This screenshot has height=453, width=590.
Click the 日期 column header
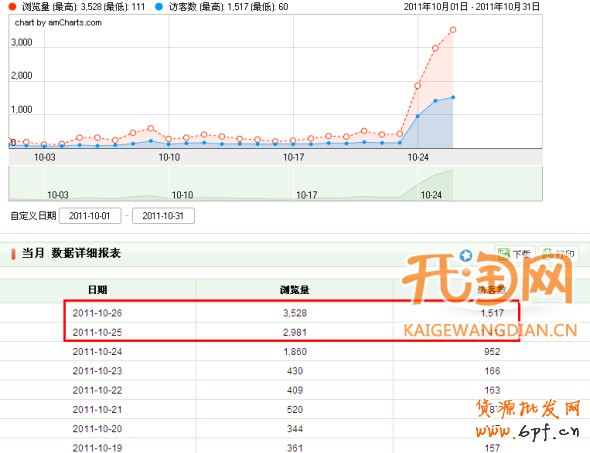coord(97,289)
